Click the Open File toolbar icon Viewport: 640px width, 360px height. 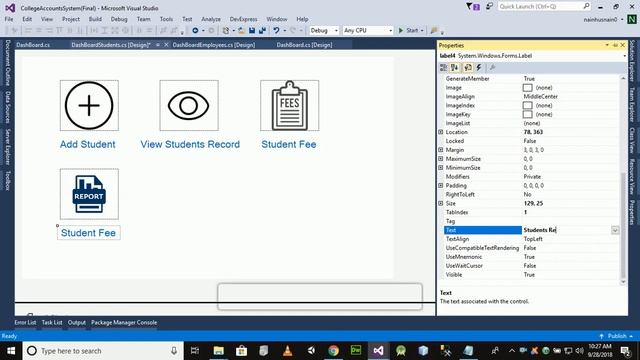tap(241, 30)
